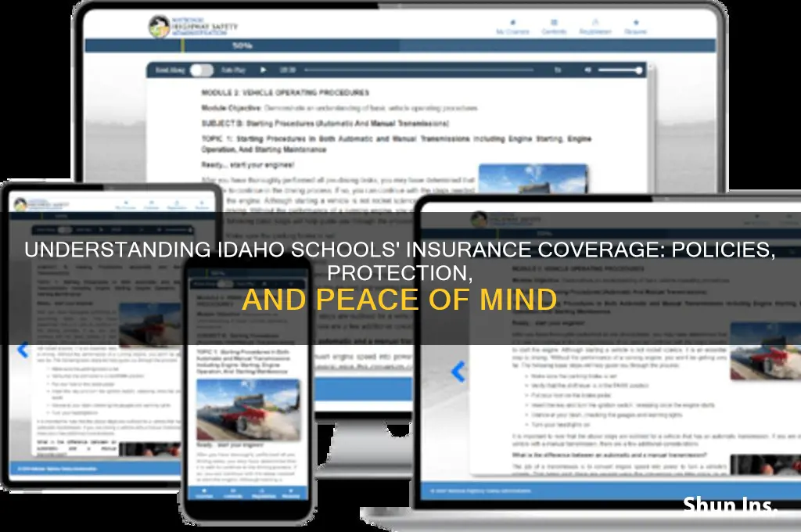This screenshot has width=801, height=532.
Task: Tap fourth bottom navigation tab on the phone
Action: [291, 493]
